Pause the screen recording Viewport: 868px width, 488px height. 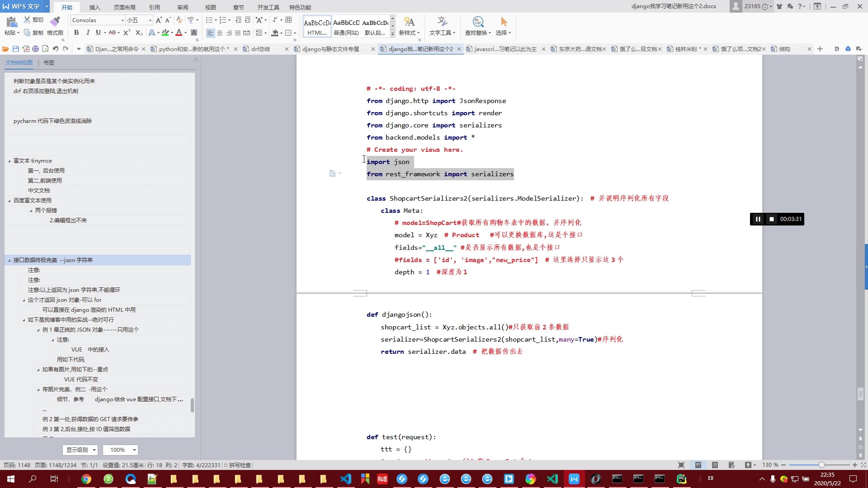(x=758, y=219)
